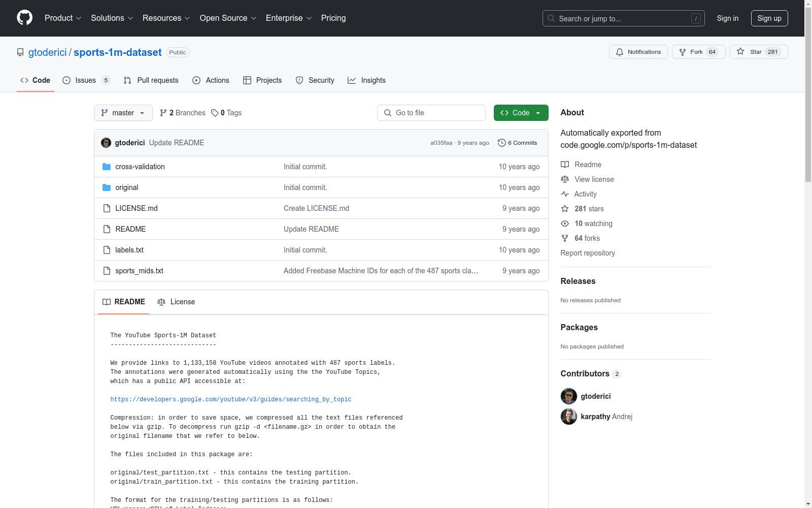Expand the Open Source menu
The height and width of the screenshot is (508, 812).
tap(228, 18)
